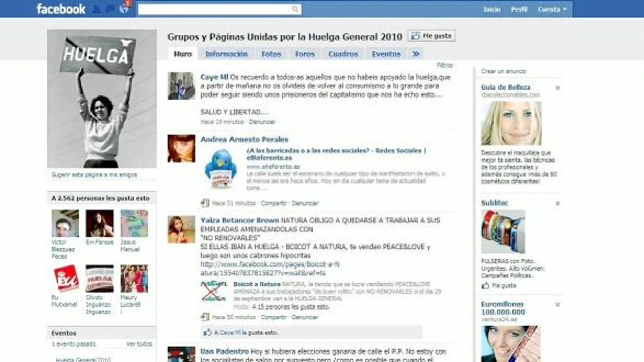This screenshot has width=644, height=362.
Task: Click the Sublitec bracelets image
Action: click(x=503, y=232)
